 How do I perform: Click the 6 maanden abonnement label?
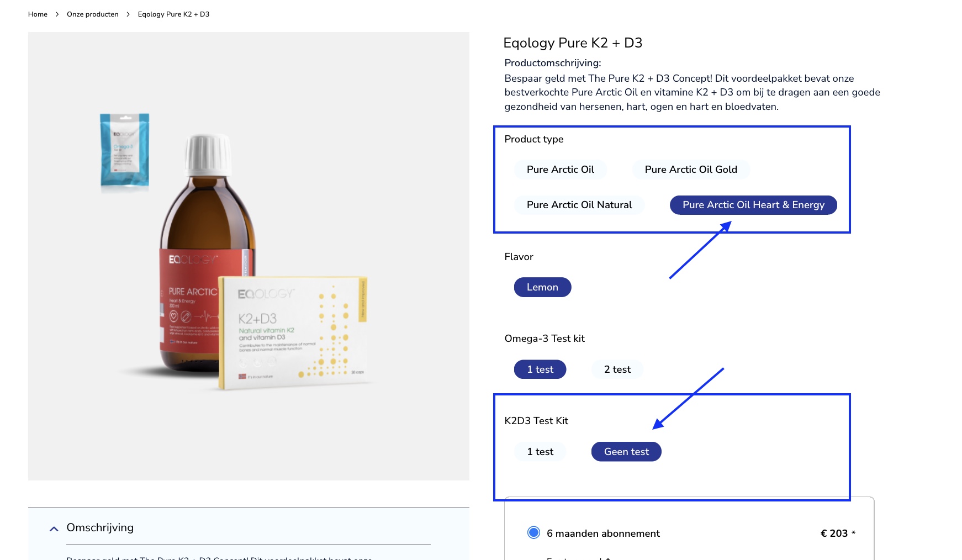click(x=603, y=533)
